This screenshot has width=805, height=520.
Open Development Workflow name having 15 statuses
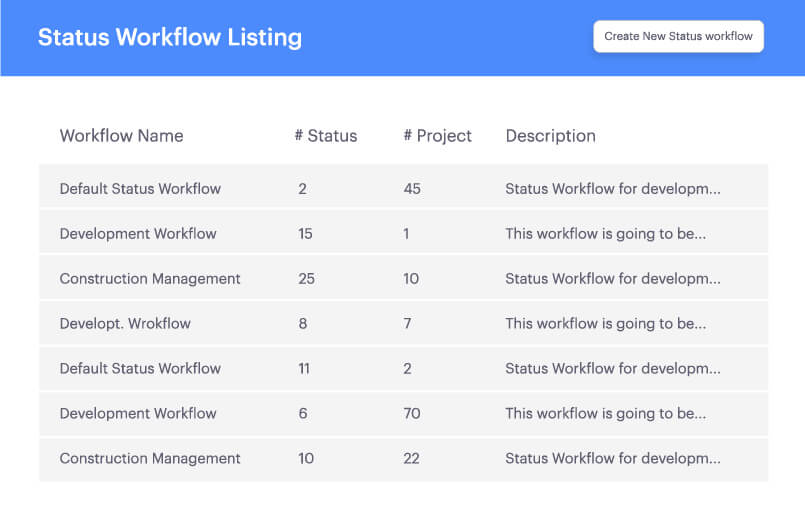[x=138, y=233]
